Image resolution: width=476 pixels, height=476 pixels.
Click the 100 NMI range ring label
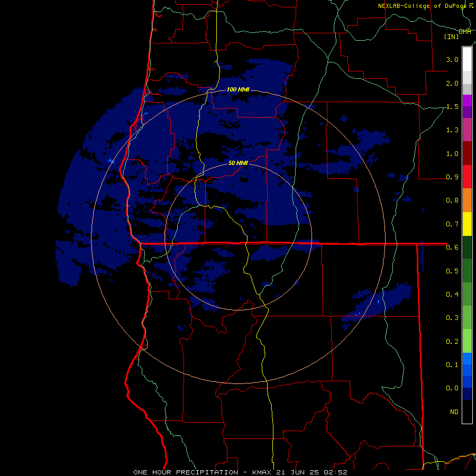pyautogui.click(x=238, y=89)
